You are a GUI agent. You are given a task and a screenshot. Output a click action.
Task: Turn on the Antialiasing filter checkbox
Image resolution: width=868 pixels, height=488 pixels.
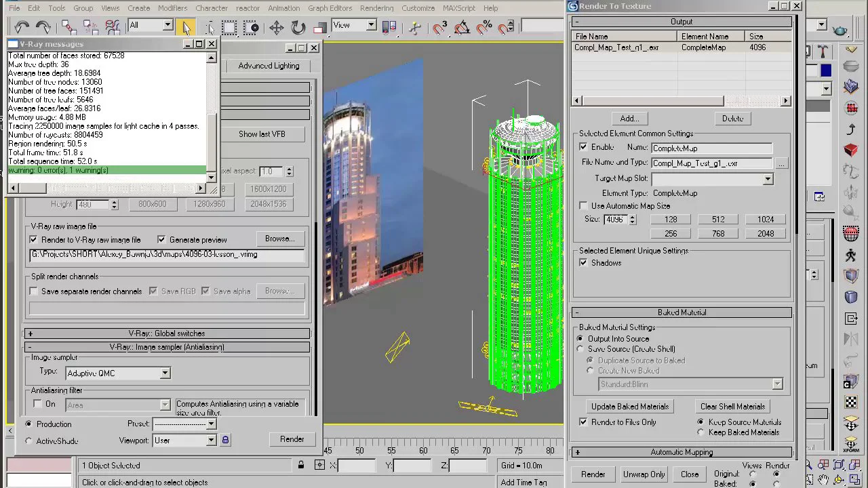coord(37,404)
